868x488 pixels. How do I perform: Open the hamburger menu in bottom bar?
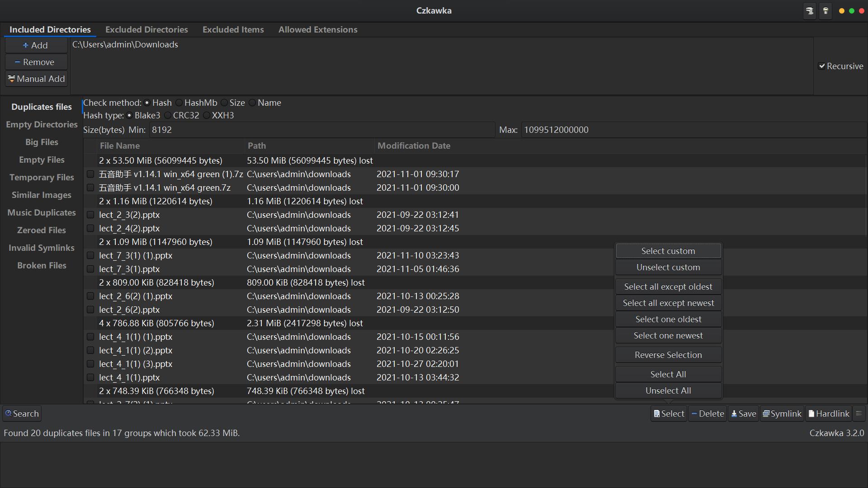(x=859, y=413)
